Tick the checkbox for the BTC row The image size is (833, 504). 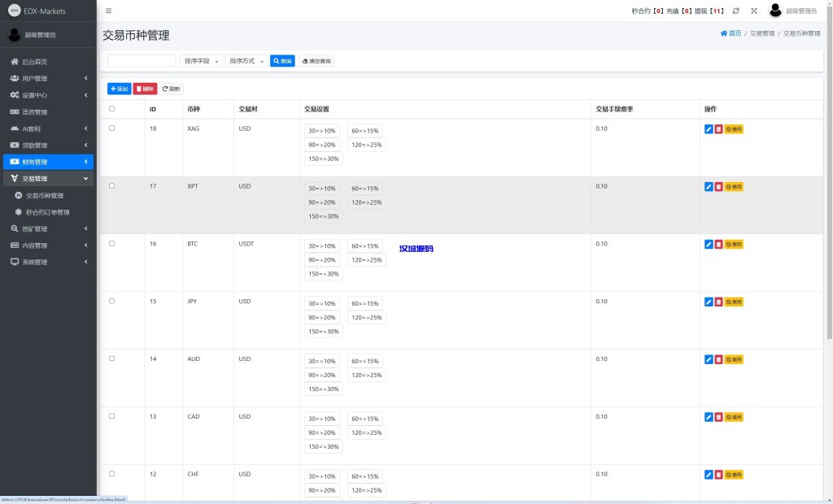(112, 244)
